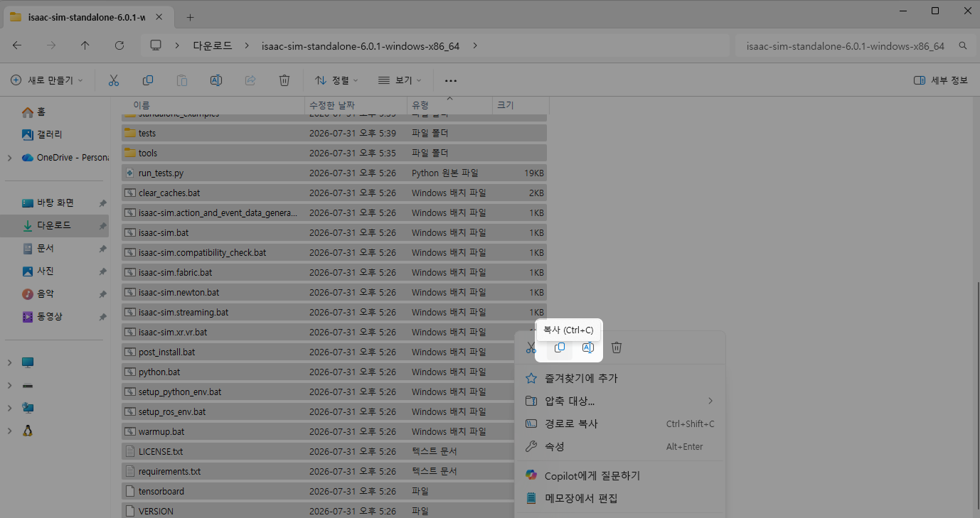Click the Delete trash icon in the context menu
This screenshot has height=518, width=980.
(617, 347)
